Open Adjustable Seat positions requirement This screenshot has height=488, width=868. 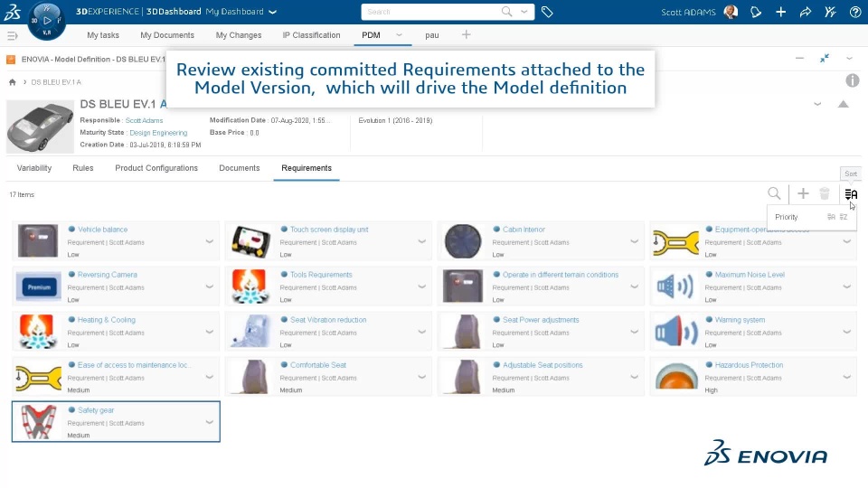pos(542,365)
